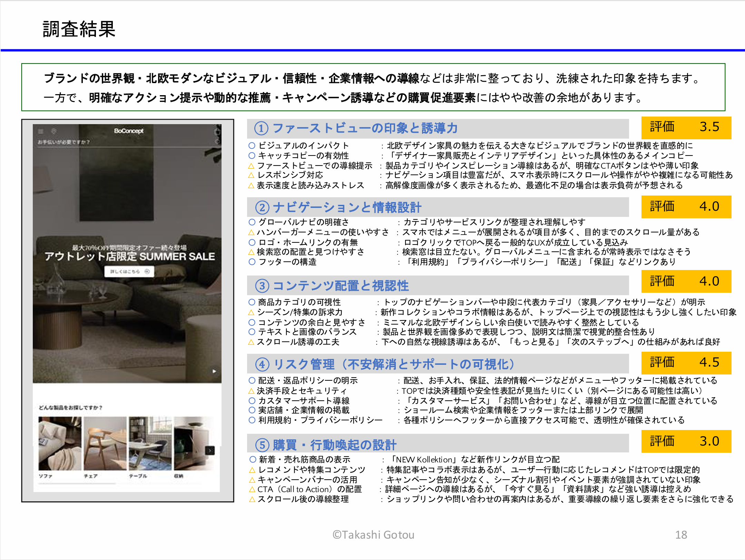Select the テーブル category thumbnail
This screenshot has width=745, height=560.
[150, 443]
